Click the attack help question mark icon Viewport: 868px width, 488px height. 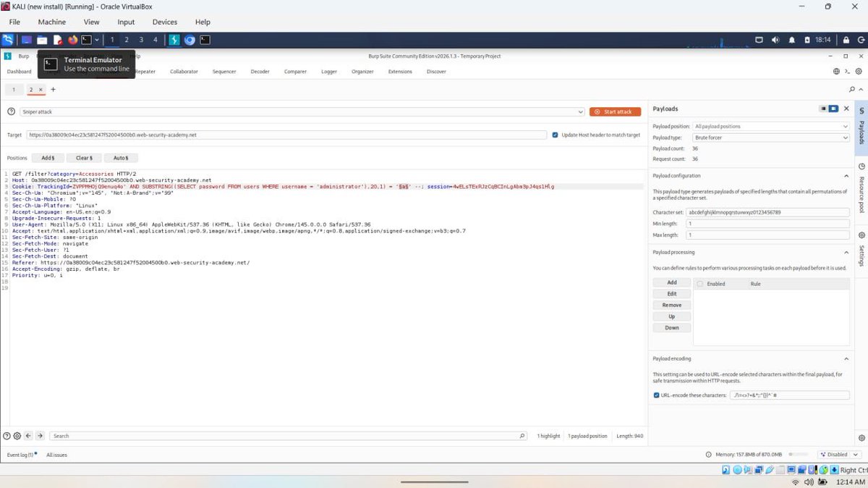tap(12, 112)
